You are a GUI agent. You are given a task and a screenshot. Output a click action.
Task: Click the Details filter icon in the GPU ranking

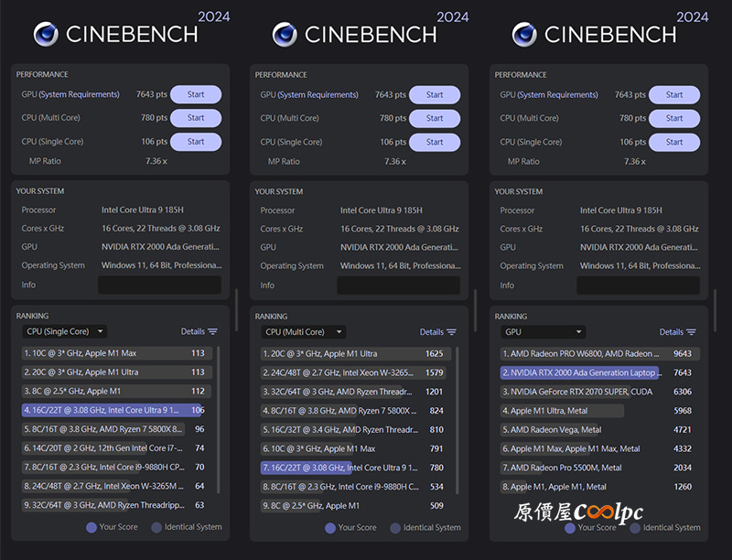pos(692,332)
